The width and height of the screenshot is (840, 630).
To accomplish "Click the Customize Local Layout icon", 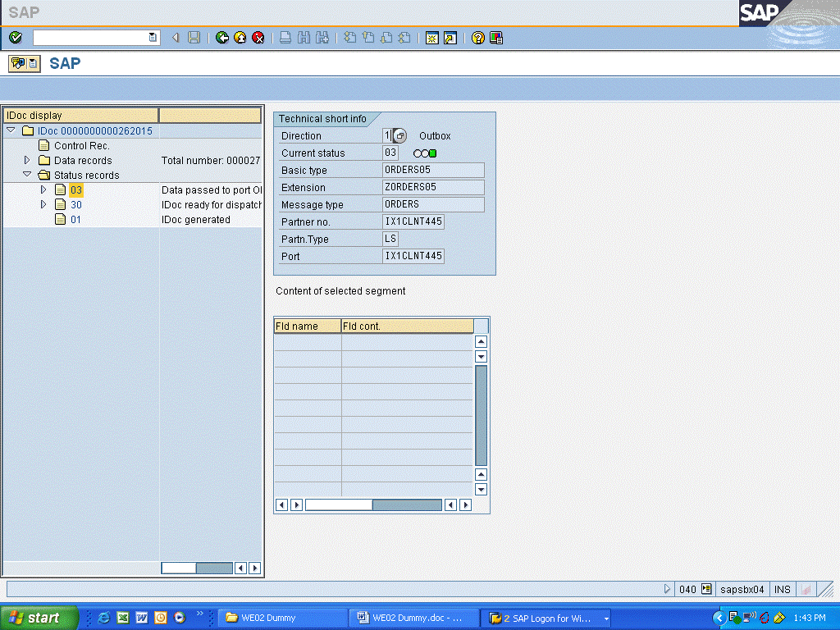I will point(496,38).
